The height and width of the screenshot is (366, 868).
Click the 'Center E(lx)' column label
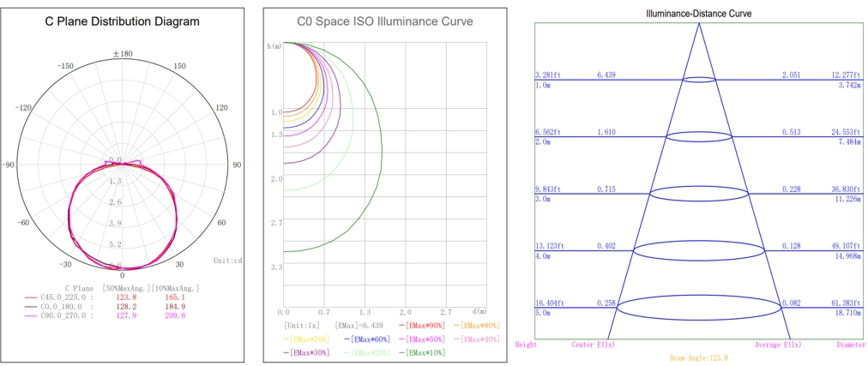[593, 345]
